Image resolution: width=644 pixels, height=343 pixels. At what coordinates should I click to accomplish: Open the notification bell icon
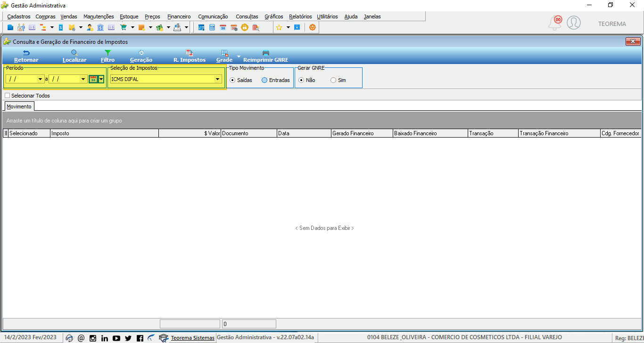pyautogui.click(x=555, y=23)
